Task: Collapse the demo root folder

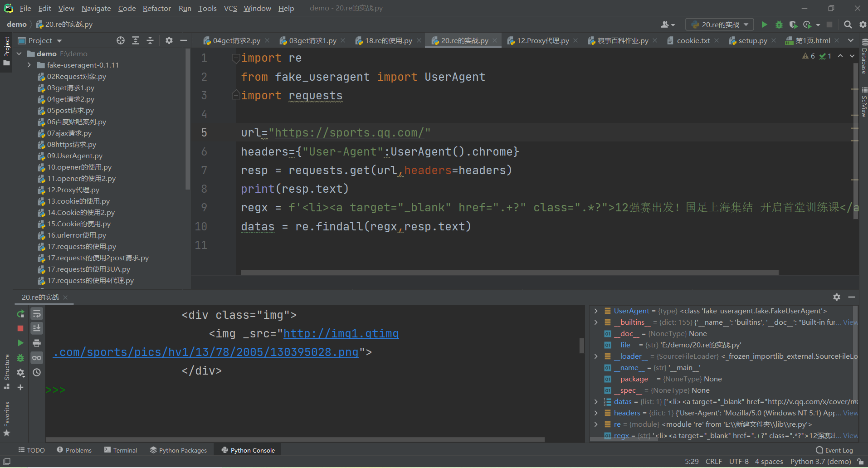Action: pyautogui.click(x=19, y=54)
